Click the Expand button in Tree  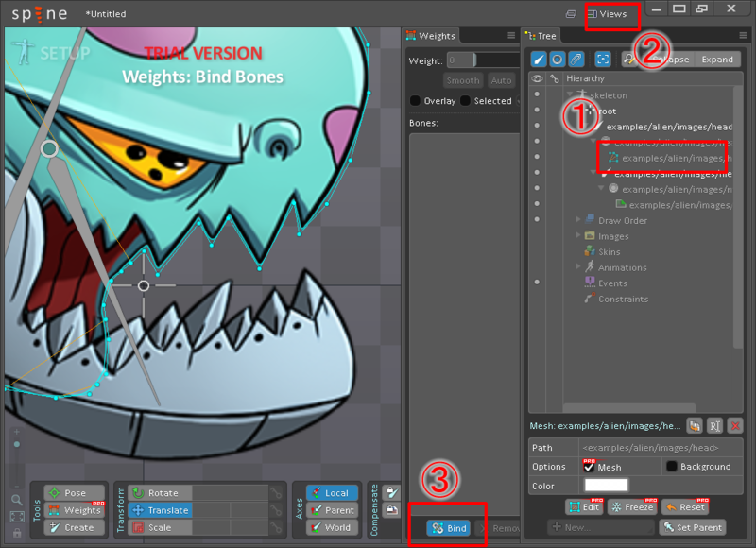click(717, 60)
